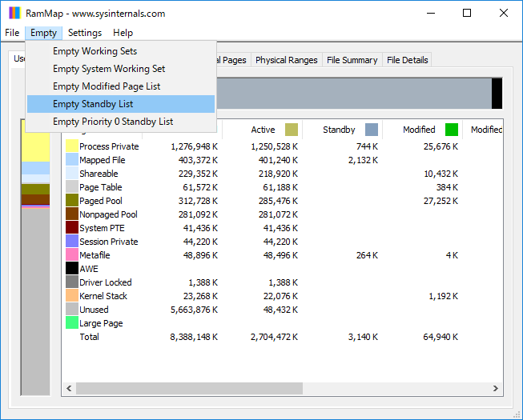Choose Empty Modified Page List
This screenshot has height=420, width=523.
(x=121, y=86)
